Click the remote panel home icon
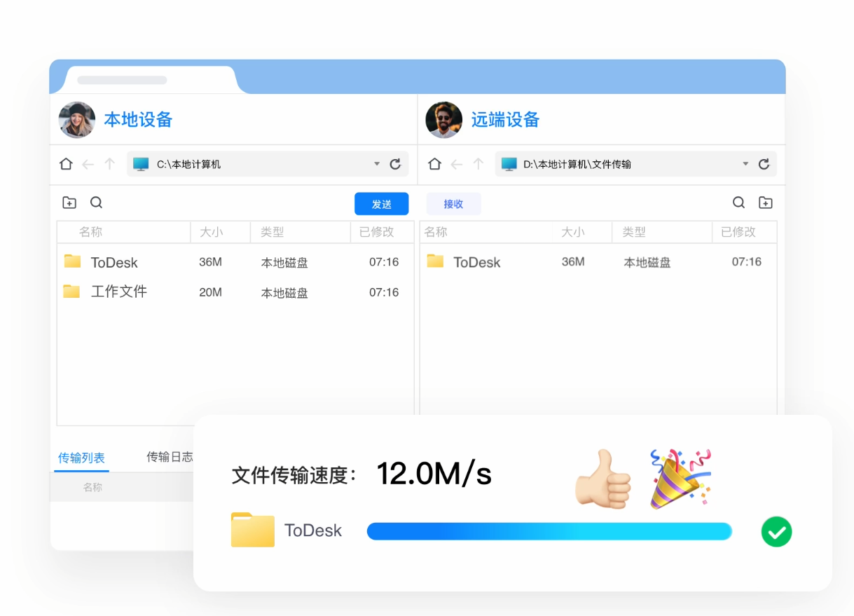854x616 pixels. [x=434, y=164]
